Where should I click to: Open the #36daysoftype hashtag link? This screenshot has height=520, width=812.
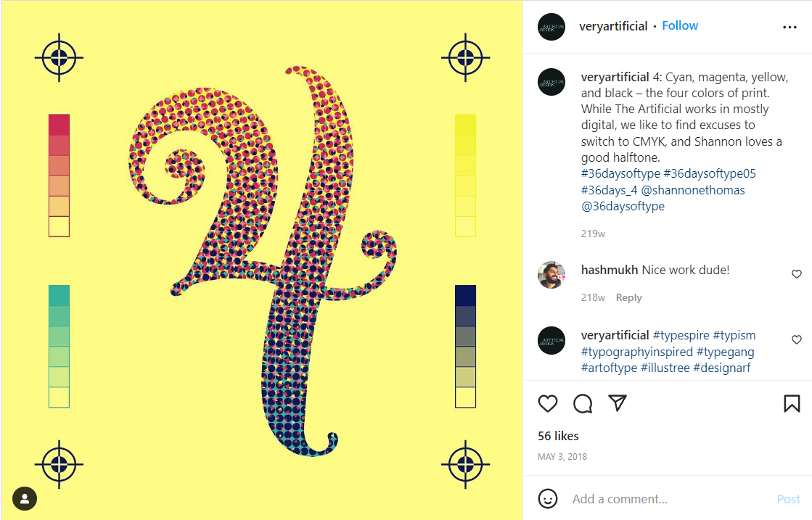(x=620, y=173)
